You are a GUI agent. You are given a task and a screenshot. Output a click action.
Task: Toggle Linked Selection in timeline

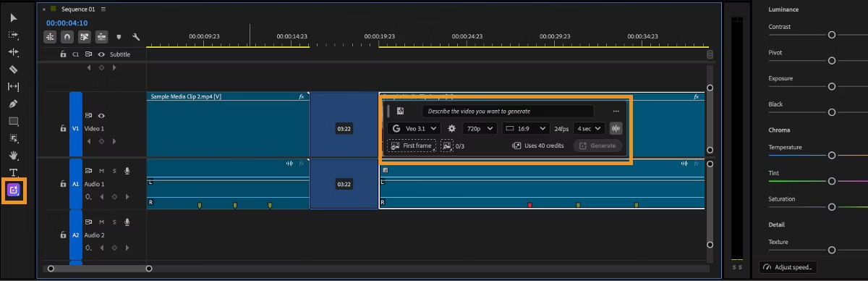pos(85,37)
